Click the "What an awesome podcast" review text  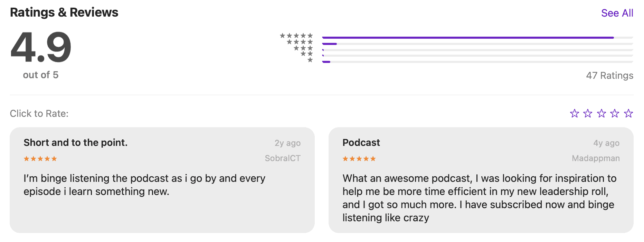pyautogui.click(x=479, y=198)
